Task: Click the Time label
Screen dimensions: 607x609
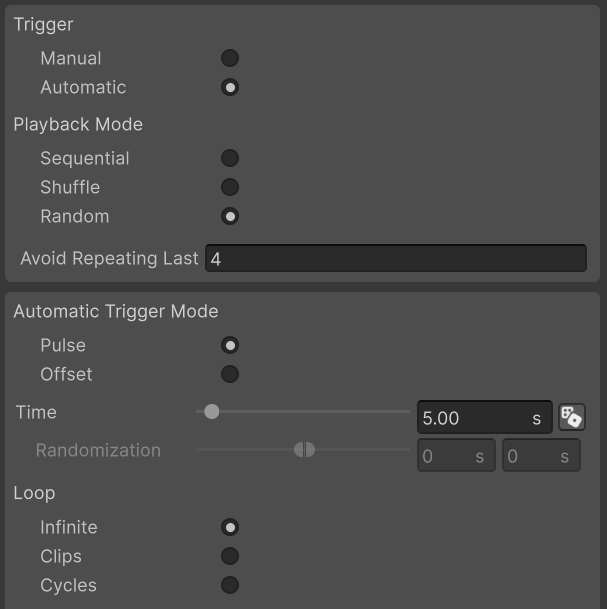Action: [x=36, y=412]
